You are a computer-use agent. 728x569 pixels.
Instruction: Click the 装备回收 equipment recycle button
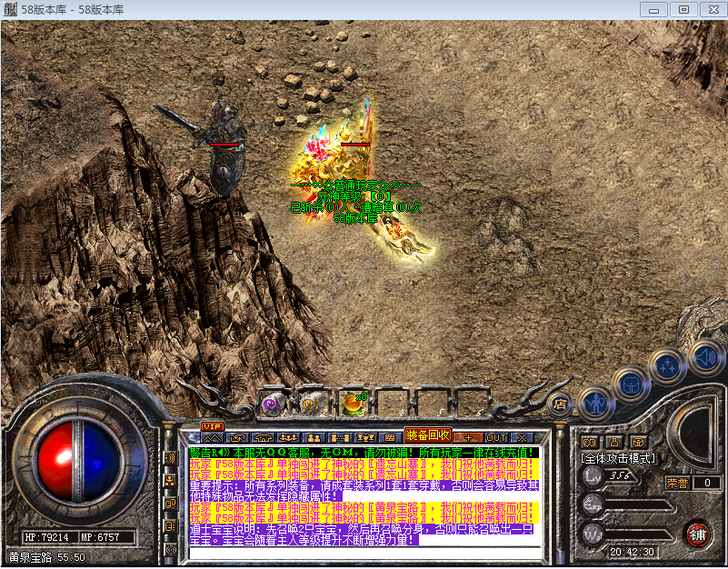[427, 435]
